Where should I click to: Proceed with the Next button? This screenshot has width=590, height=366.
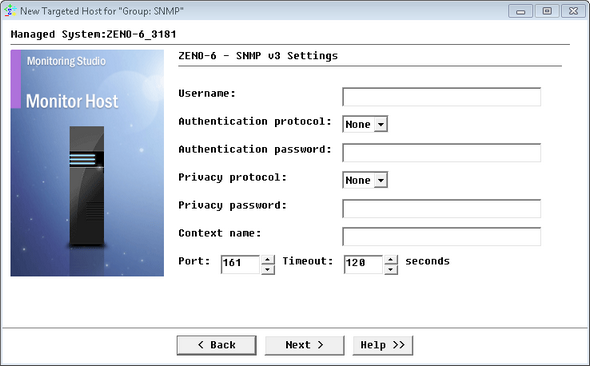point(304,345)
